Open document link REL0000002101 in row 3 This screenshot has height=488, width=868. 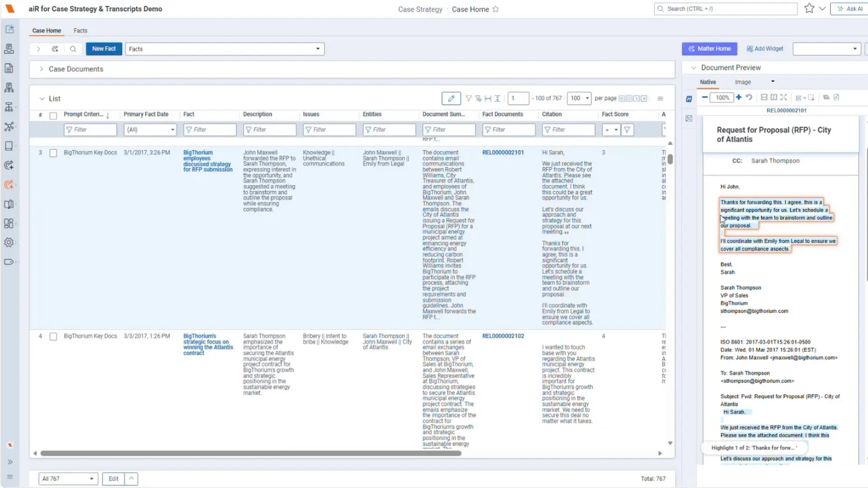503,153
